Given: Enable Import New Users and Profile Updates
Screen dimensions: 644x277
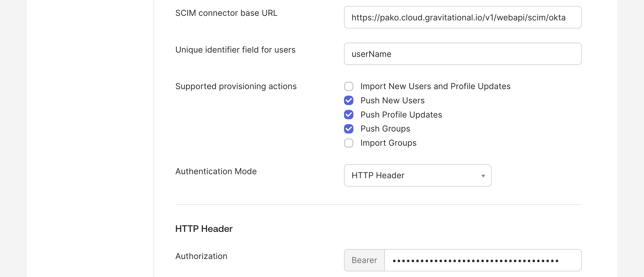Looking at the screenshot, I should coord(349,86).
